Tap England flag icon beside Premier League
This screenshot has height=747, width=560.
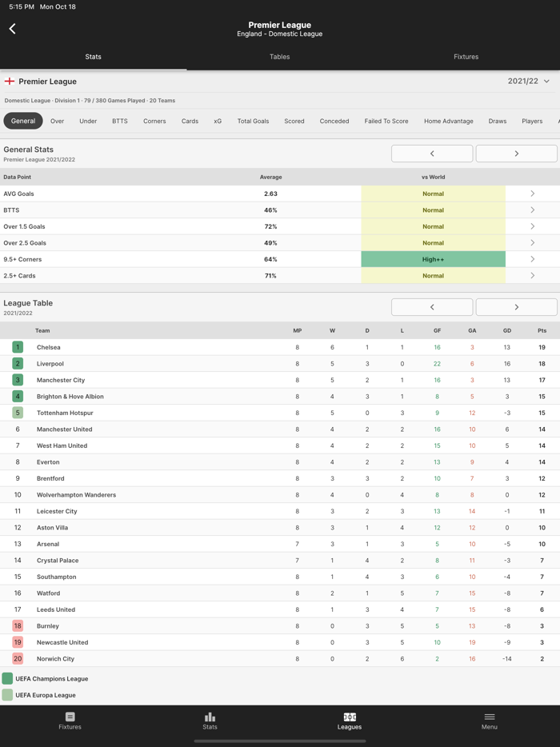[9, 81]
